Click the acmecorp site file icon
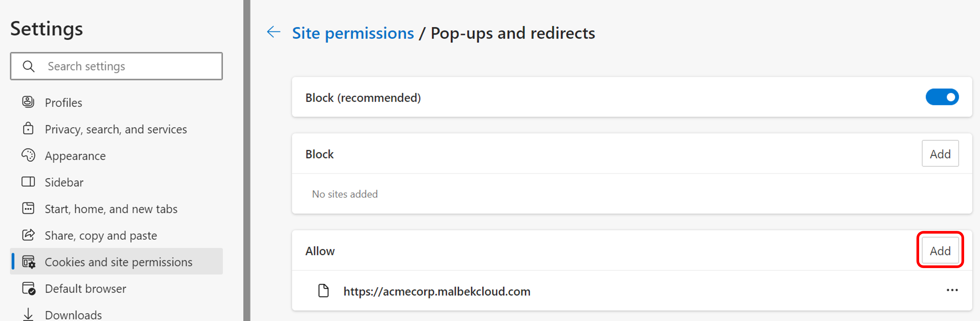Viewport: 980px width, 321px height. [323, 291]
